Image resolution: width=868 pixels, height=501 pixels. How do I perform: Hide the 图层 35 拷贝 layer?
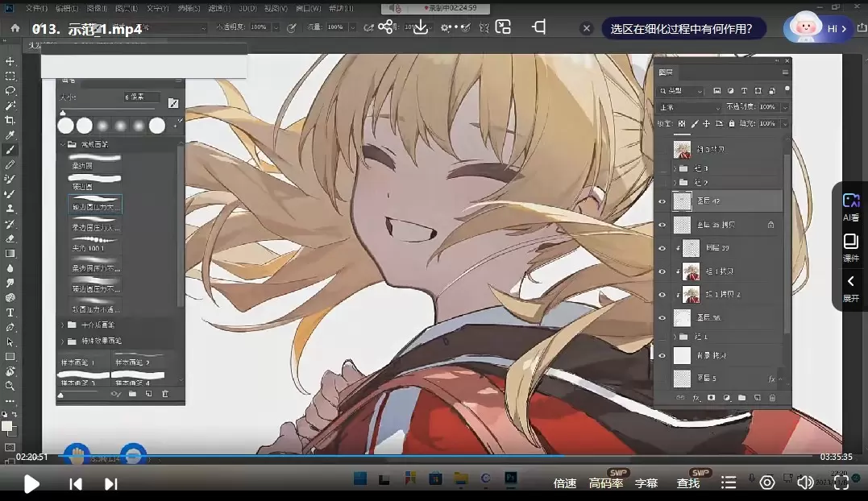click(x=662, y=225)
